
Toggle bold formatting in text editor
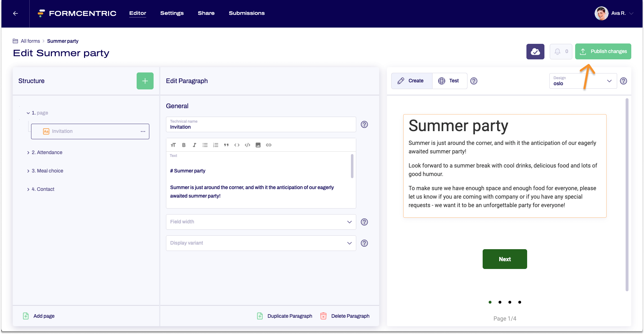[x=184, y=145]
